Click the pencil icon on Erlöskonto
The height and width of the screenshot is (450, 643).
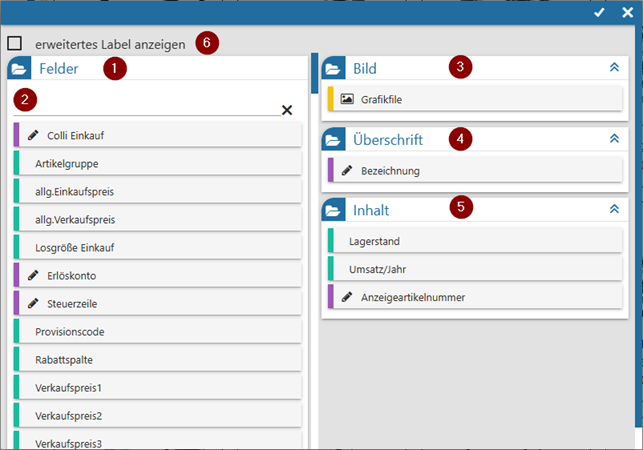pyautogui.click(x=34, y=275)
